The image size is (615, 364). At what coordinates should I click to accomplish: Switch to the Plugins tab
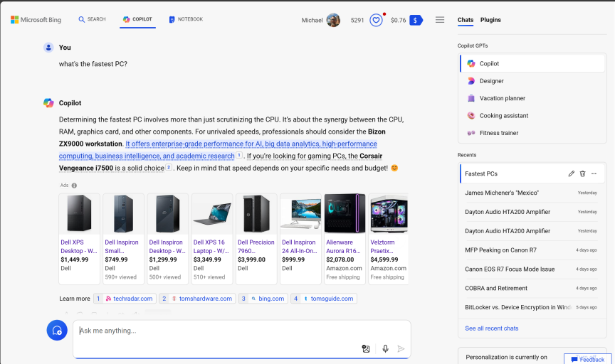(490, 20)
